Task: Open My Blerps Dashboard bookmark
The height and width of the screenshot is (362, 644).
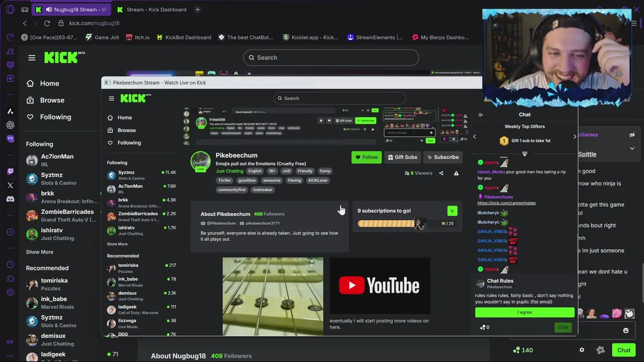Action: (x=440, y=37)
